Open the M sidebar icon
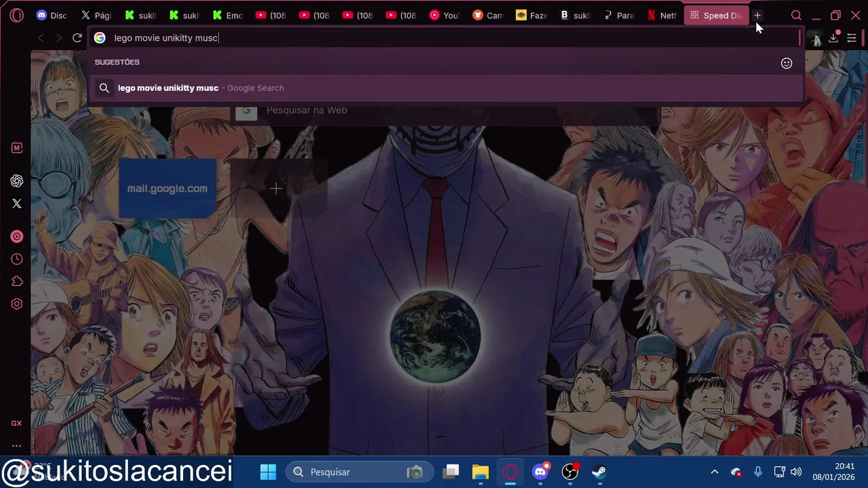 coord(17,148)
